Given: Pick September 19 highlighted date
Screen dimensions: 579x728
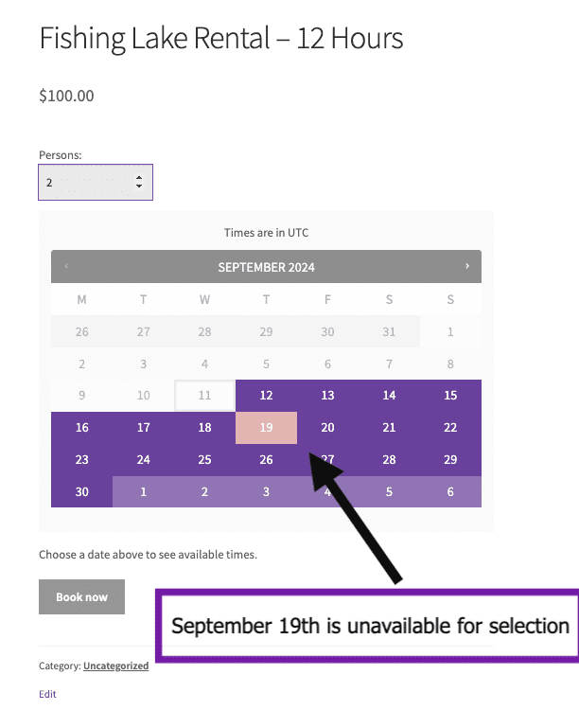Looking at the screenshot, I should [x=266, y=427].
